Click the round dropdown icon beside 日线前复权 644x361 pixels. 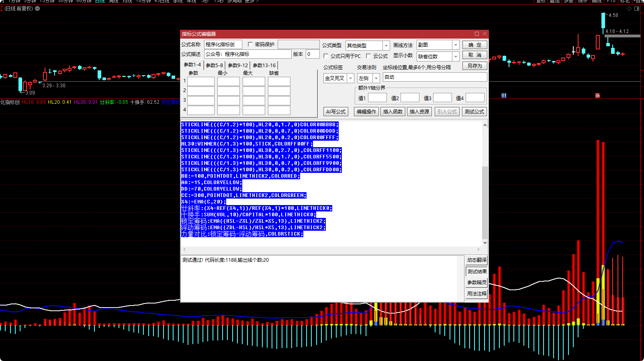pos(37,8)
